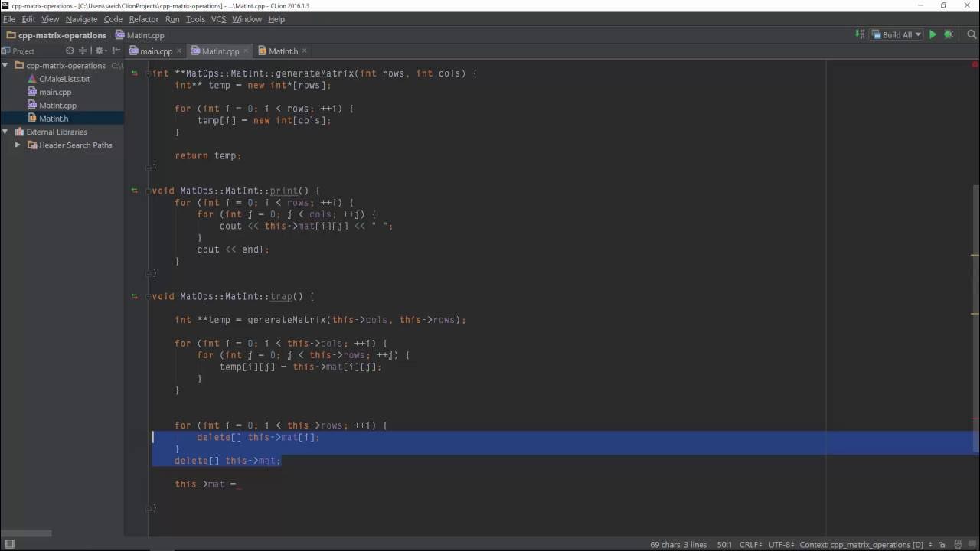
Task: Click cpp-matrix-operations breadcrumb in navigation bar
Action: pos(56,35)
